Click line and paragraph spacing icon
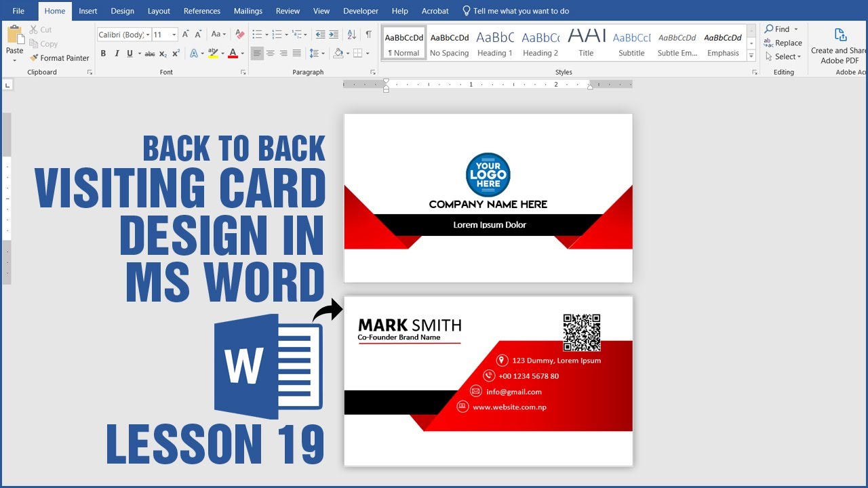The width and height of the screenshot is (868, 488). [x=314, y=54]
